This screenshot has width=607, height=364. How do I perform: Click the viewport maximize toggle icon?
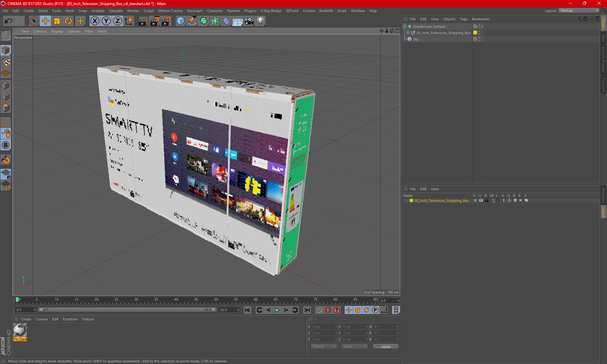pyautogui.click(x=397, y=31)
